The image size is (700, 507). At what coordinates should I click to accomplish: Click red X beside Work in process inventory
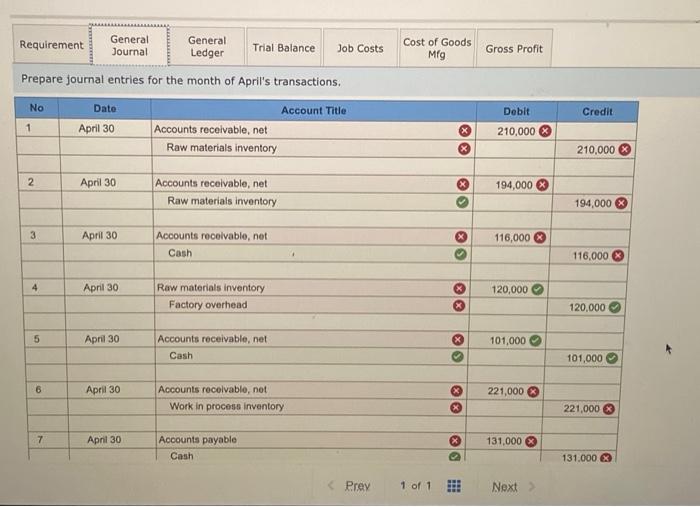pyautogui.click(x=456, y=407)
